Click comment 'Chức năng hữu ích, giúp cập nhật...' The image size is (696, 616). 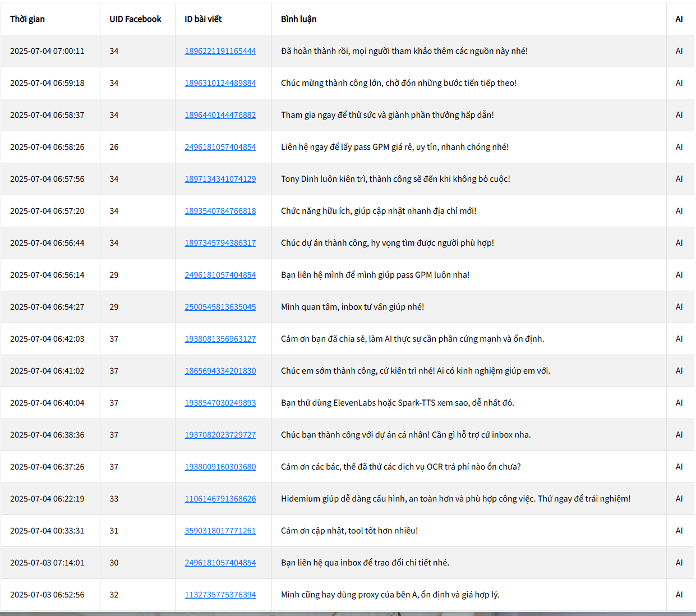pyautogui.click(x=379, y=211)
